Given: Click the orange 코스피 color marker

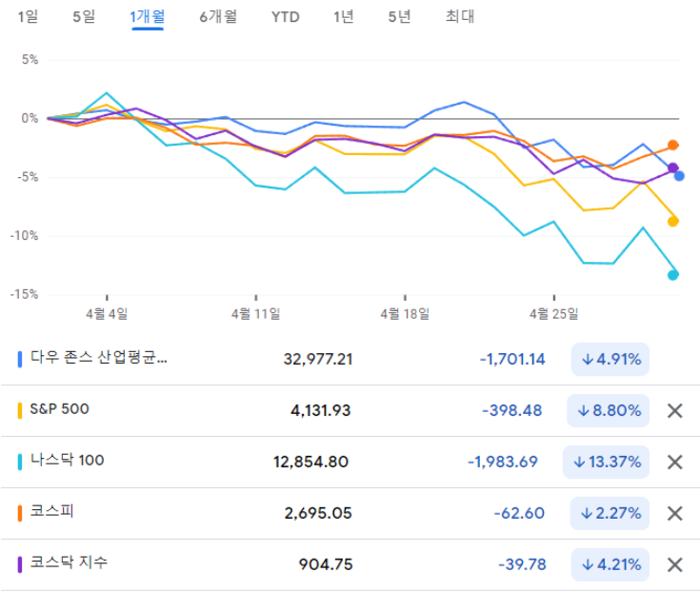Looking at the screenshot, I should pyautogui.click(x=20, y=513).
